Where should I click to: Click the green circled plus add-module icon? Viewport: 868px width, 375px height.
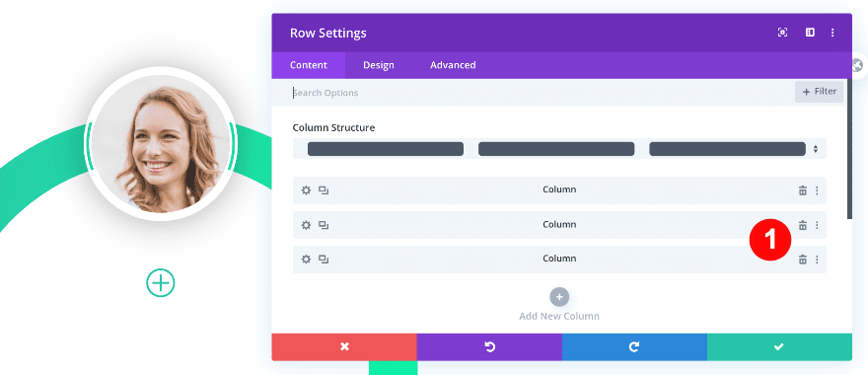coord(161,283)
